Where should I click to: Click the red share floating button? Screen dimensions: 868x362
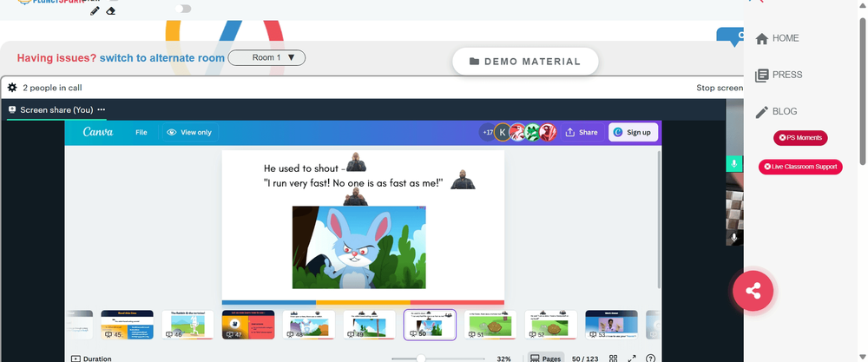coord(753,291)
